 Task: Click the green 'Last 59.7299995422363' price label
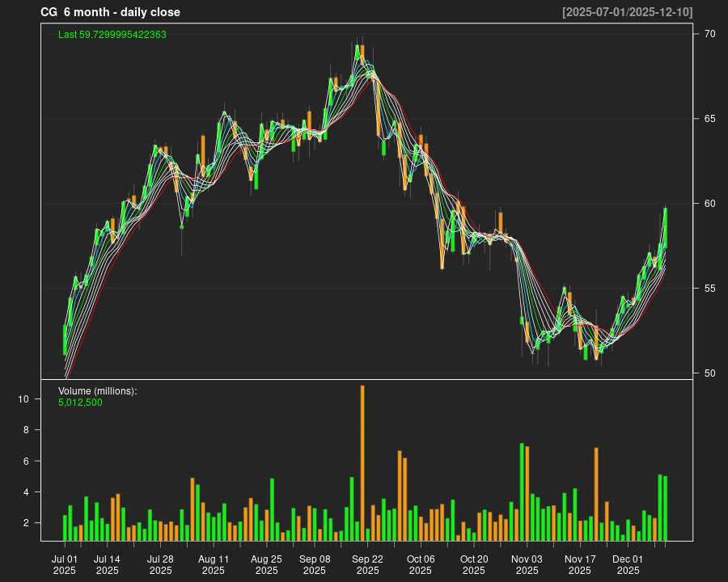112,35
